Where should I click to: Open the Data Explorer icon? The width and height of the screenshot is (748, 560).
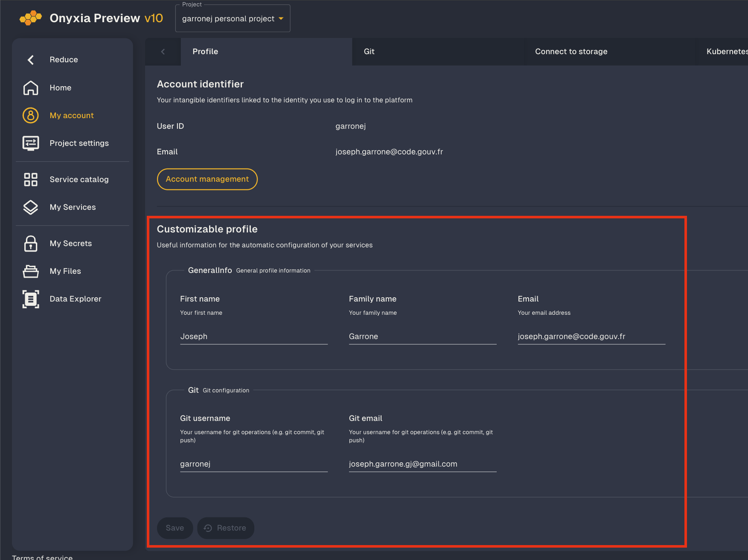(31, 299)
